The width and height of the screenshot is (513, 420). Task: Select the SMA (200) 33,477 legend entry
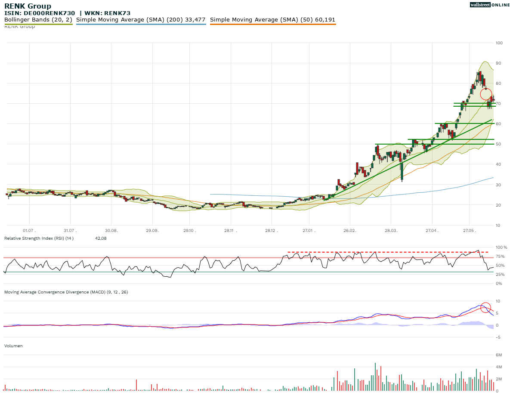pyautogui.click(x=141, y=20)
